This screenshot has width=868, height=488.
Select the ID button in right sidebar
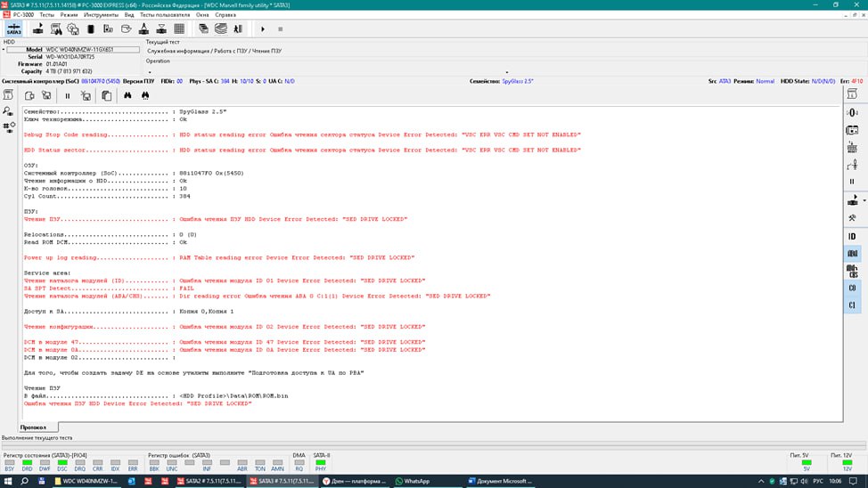click(x=852, y=236)
